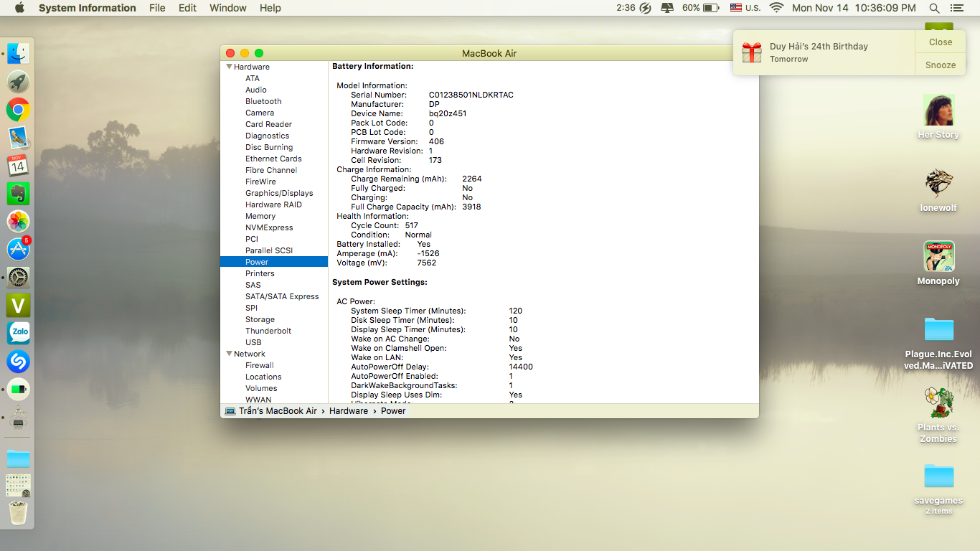Image resolution: width=980 pixels, height=551 pixels.
Task: Select Memory in the Hardware list
Action: (260, 216)
